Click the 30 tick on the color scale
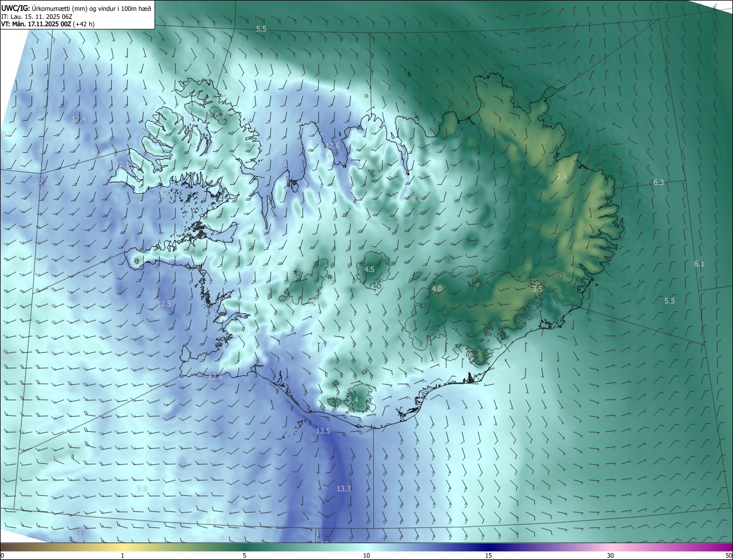733x560 pixels. click(610, 556)
